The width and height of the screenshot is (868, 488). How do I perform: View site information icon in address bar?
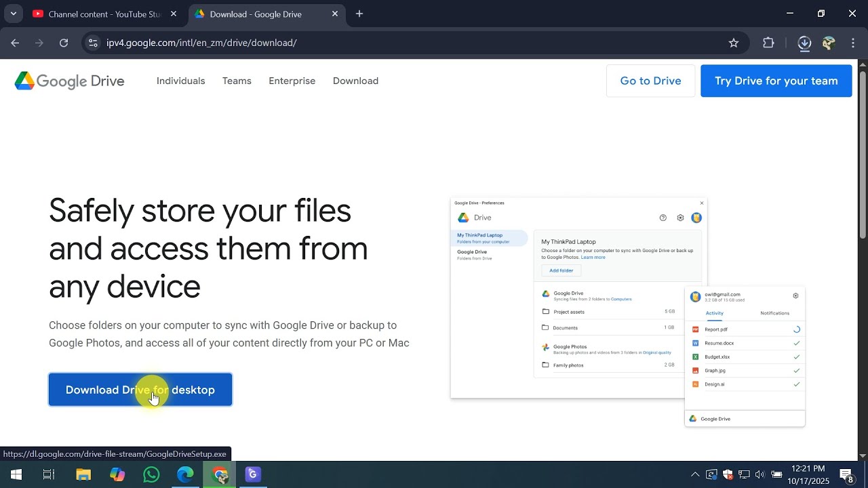coord(93,43)
